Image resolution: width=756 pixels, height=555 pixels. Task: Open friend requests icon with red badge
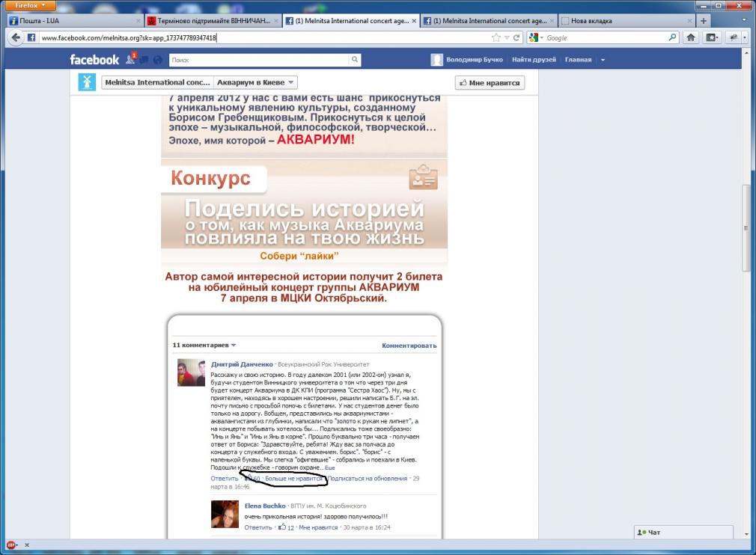(131, 59)
